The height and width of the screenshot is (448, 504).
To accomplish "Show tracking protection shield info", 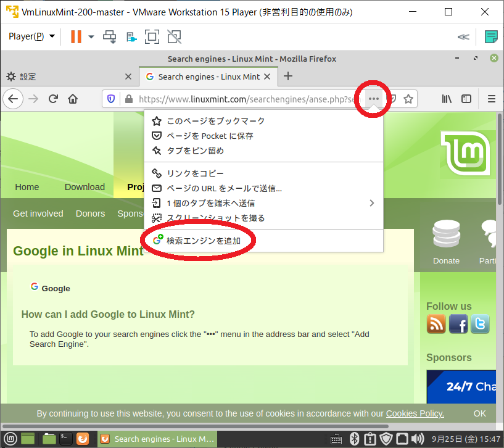I will (111, 99).
